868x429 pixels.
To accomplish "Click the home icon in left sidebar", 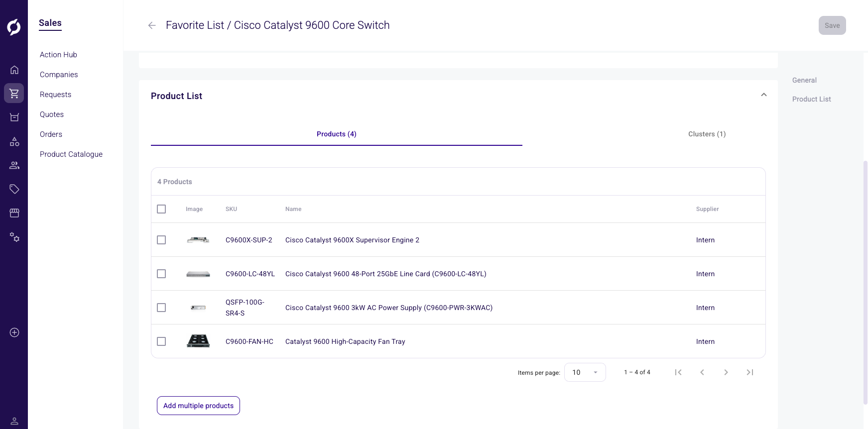I will pos(14,70).
